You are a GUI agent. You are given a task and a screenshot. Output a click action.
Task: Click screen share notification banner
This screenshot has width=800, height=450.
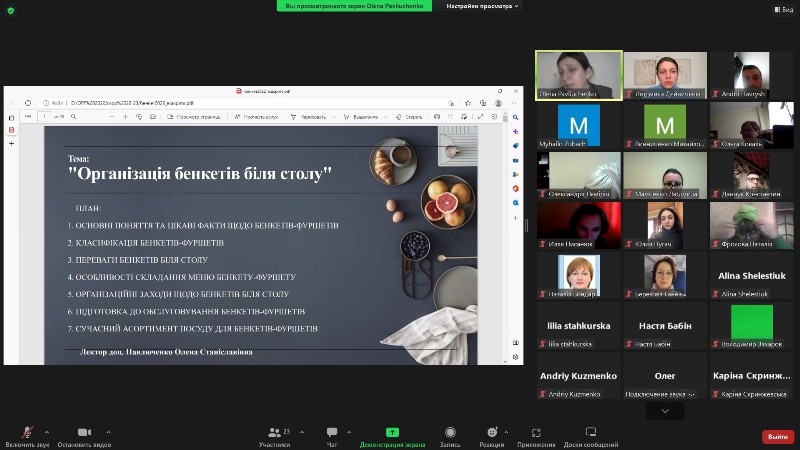click(x=354, y=6)
